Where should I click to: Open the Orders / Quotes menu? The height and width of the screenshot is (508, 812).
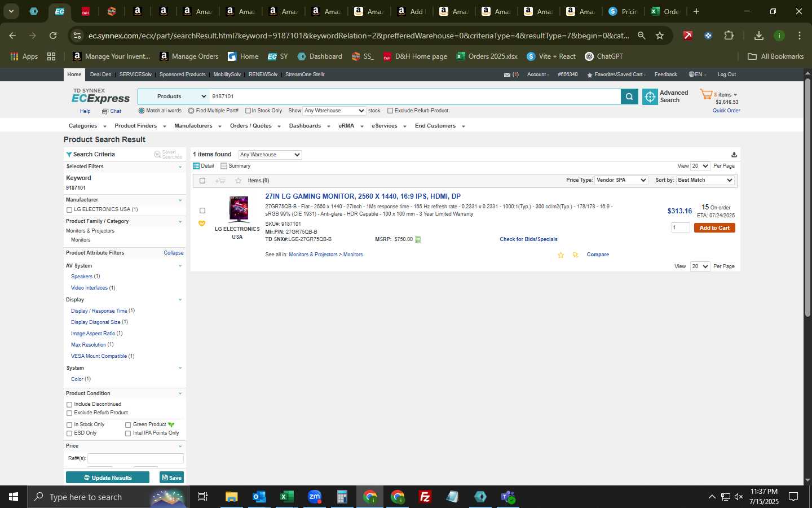tap(255, 126)
